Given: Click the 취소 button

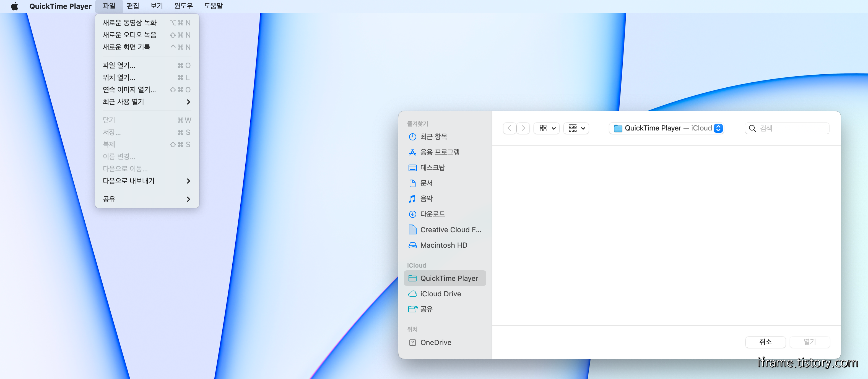Looking at the screenshot, I should tap(765, 342).
